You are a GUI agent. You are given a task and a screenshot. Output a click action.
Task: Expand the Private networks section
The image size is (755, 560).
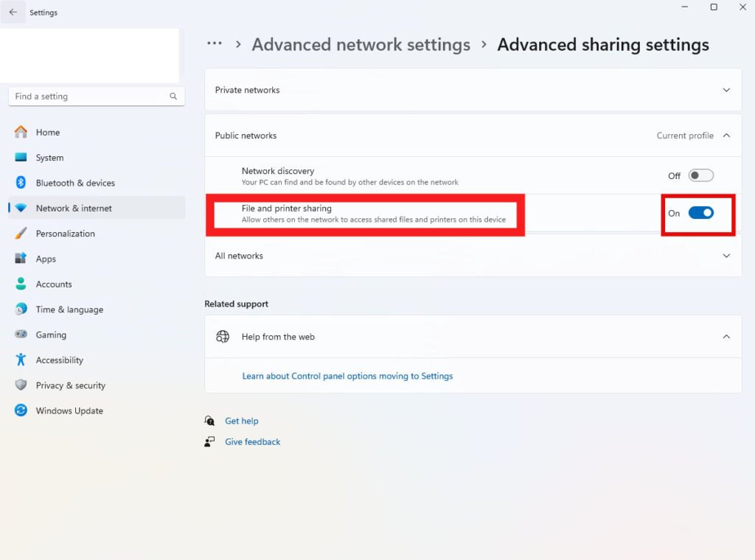pyautogui.click(x=726, y=90)
